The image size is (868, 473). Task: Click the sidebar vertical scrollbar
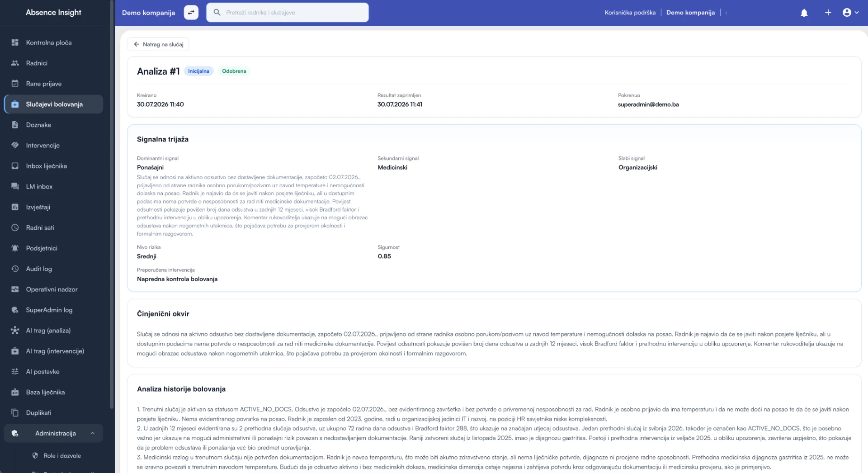point(112,203)
